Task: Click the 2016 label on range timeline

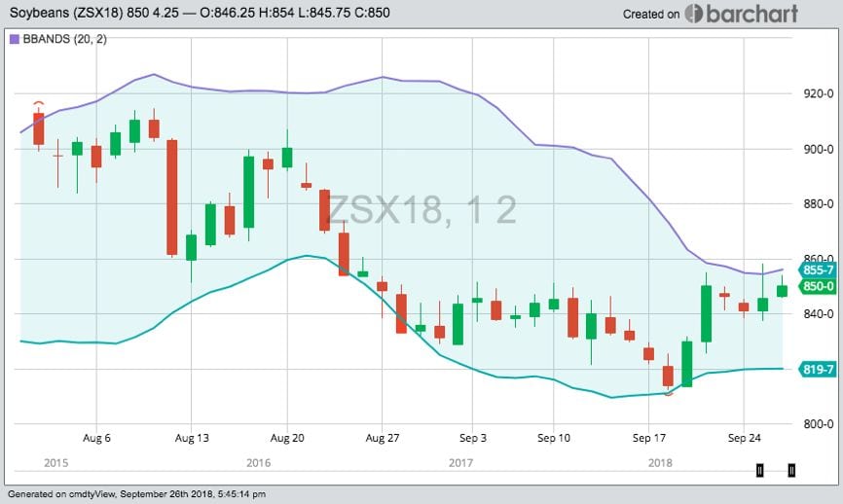Action: pos(259,463)
